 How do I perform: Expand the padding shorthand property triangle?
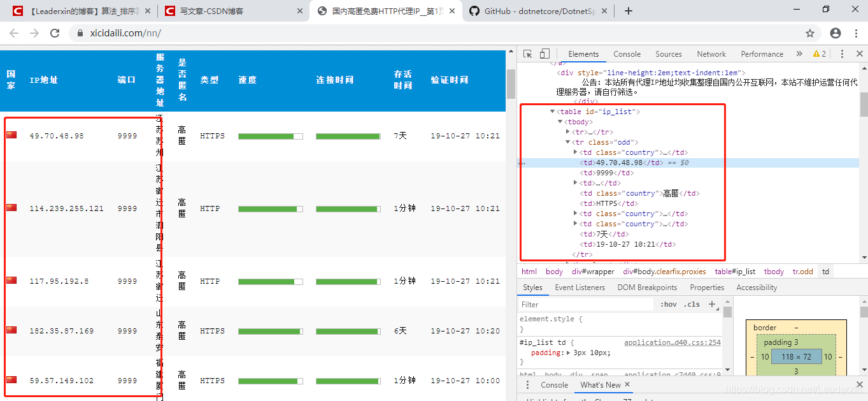[x=568, y=353]
